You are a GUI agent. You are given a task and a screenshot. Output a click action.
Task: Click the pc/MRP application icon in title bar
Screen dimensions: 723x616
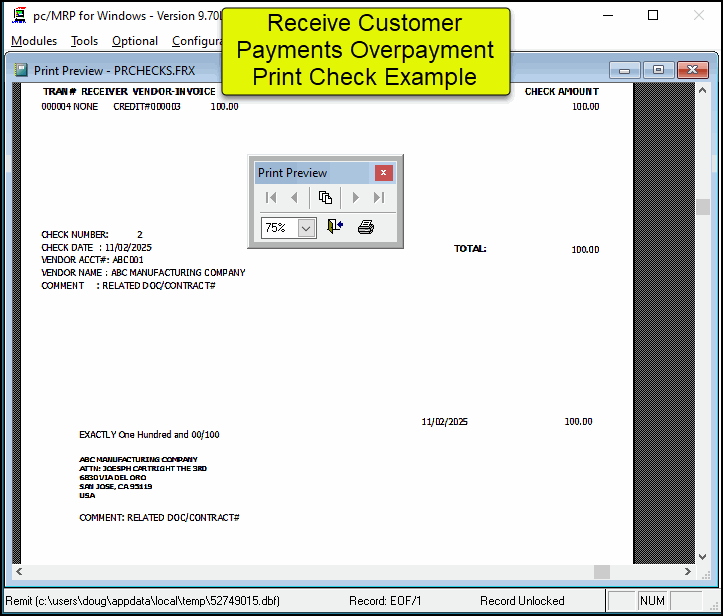[18, 16]
